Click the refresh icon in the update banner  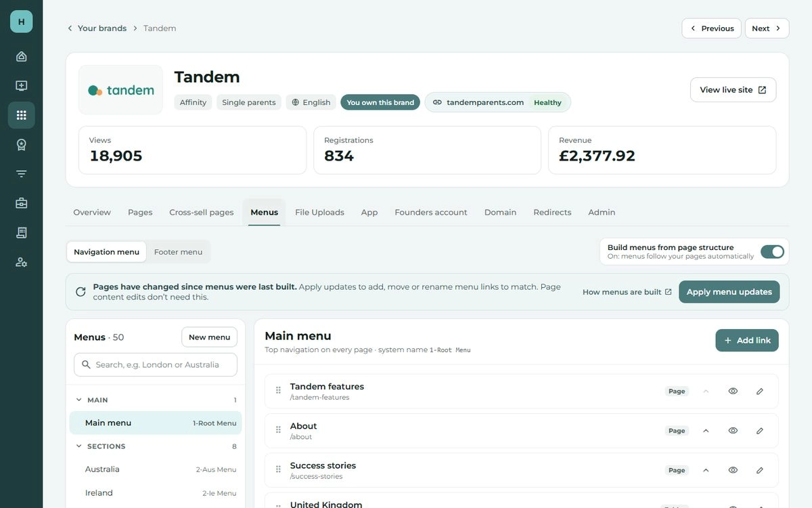click(81, 292)
